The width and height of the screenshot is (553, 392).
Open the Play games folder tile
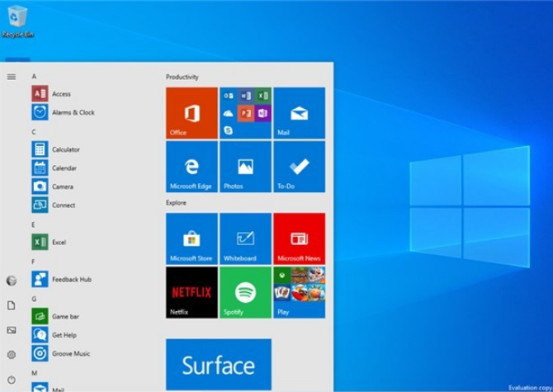tap(300, 293)
